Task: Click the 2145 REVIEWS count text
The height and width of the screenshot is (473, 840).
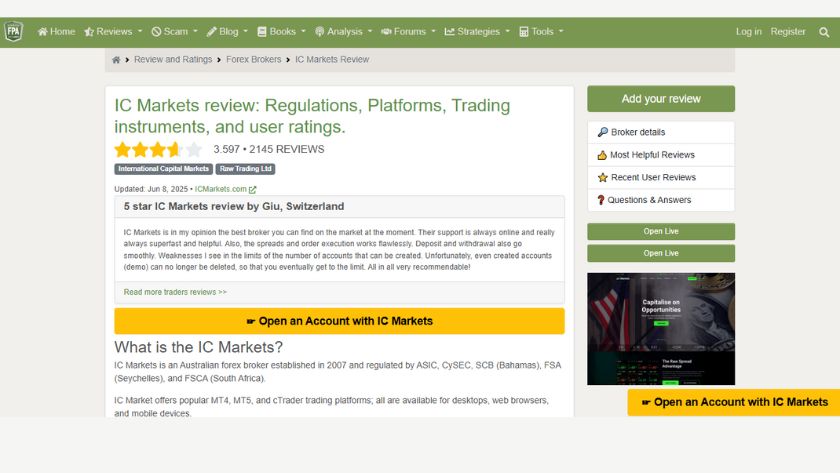Action: click(287, 149)
